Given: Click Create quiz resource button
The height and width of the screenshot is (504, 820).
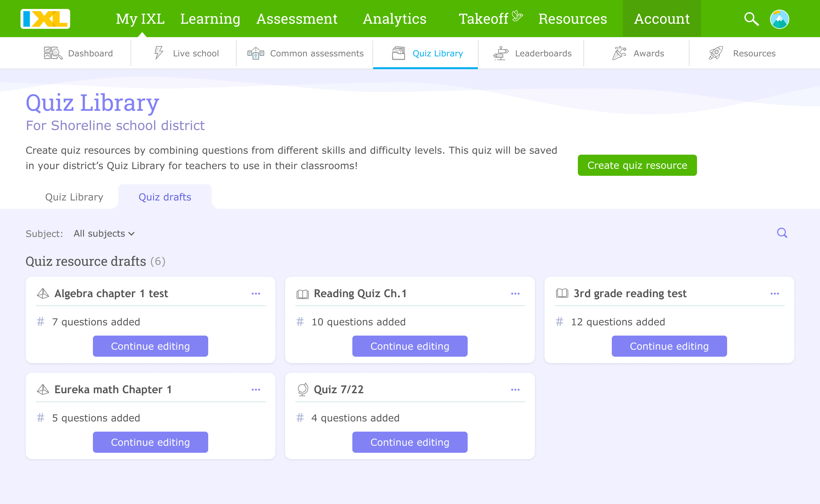Looking at the screenshot, I should (x=637, y=165).
